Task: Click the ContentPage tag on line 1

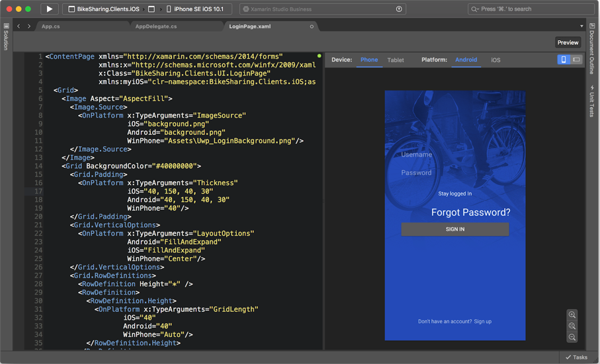Action: click(x=71, y=57)
